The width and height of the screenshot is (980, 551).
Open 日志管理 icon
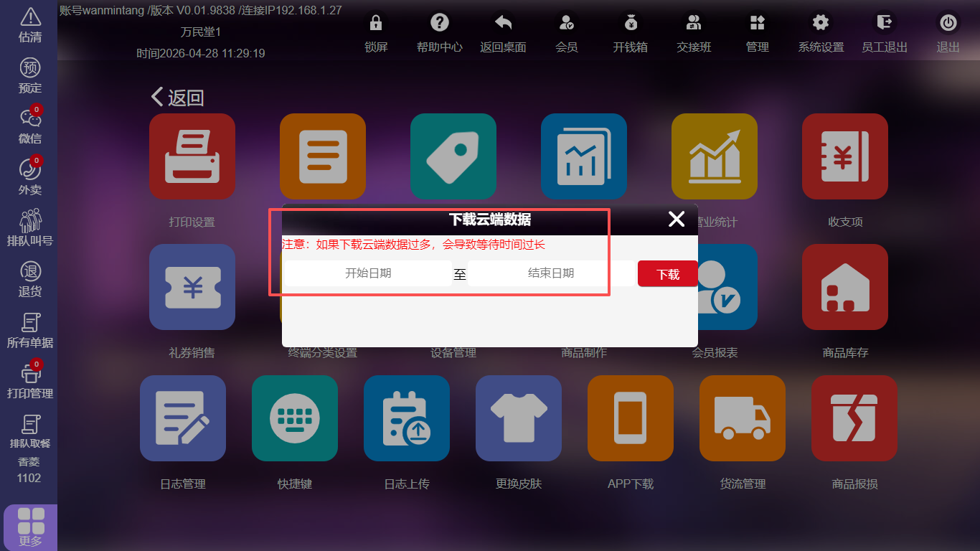coord(183,418)
